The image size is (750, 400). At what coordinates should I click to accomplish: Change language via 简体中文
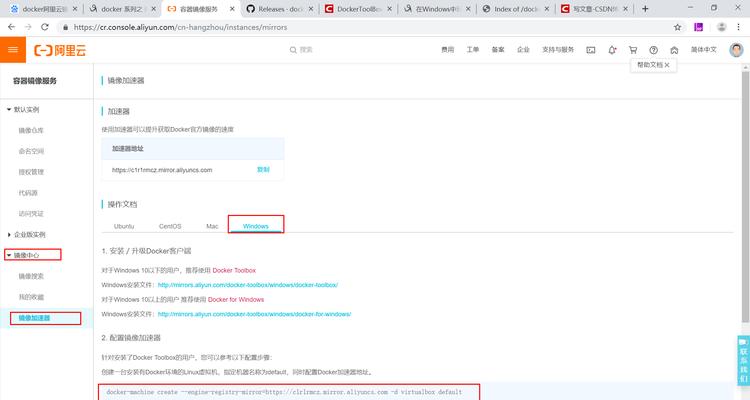tap(704, 50)
